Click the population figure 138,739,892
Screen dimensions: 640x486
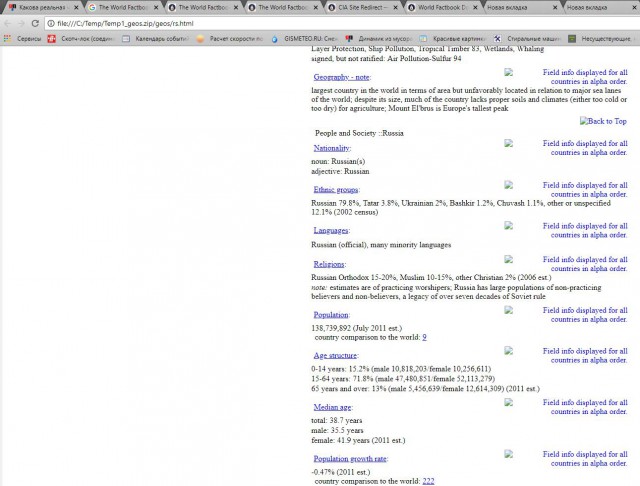click(331, 328)
